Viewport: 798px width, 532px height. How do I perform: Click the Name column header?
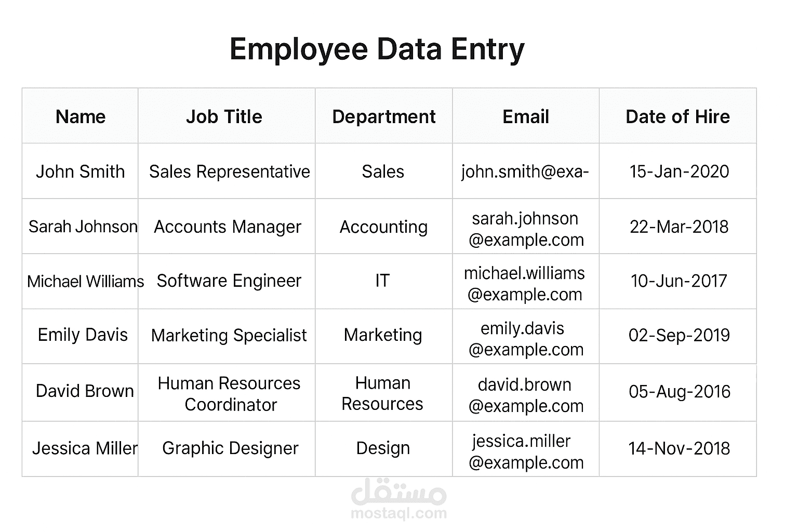(81, 116)
